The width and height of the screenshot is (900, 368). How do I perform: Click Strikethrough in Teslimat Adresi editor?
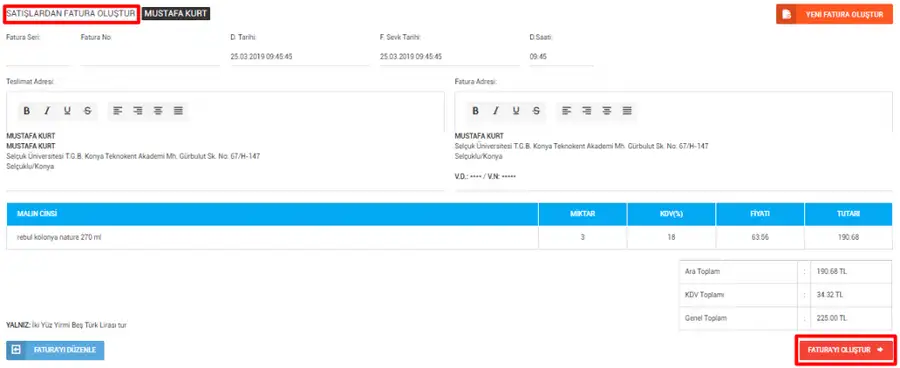pos(87,111)
